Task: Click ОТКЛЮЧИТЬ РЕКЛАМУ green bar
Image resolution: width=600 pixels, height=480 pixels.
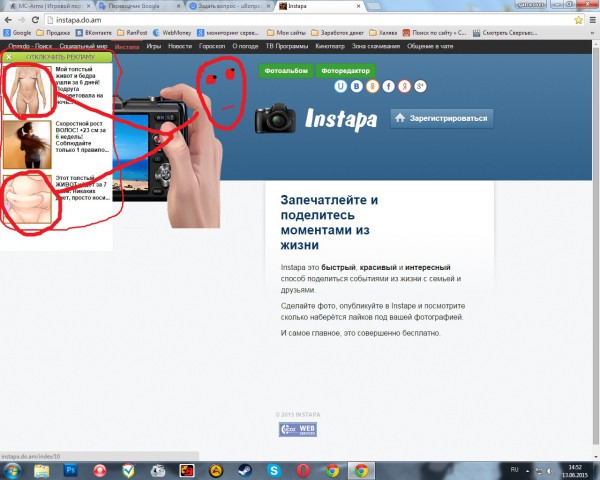Action: click(x=57, y=57)
